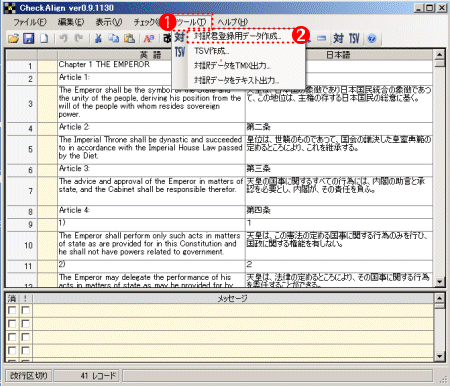Click the メッセージ column header

tap(233, 298)
